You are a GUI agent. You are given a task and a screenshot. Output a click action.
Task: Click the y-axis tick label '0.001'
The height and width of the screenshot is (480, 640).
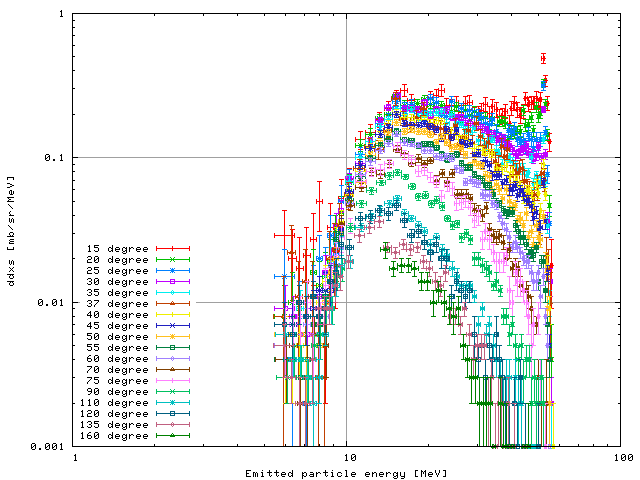coord(48,447)
